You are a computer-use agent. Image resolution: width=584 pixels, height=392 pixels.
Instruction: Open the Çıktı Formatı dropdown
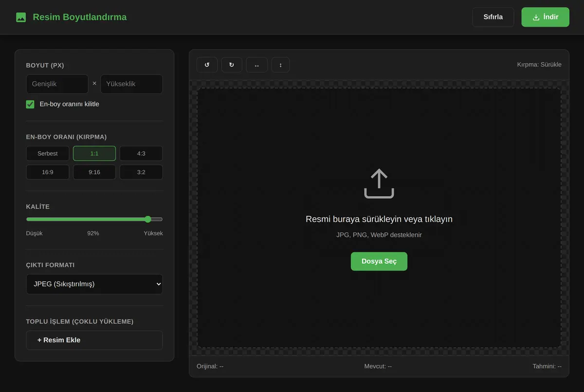click(x=94, y=284)
